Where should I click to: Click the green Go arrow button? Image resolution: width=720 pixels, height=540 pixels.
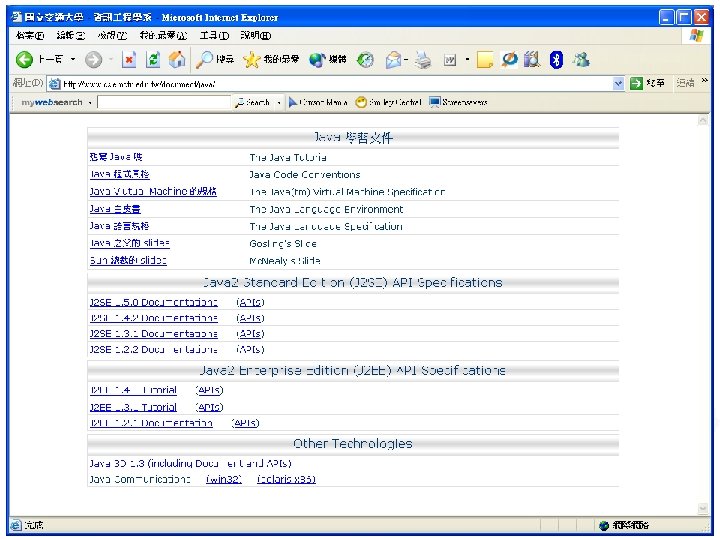coord(636,84)
